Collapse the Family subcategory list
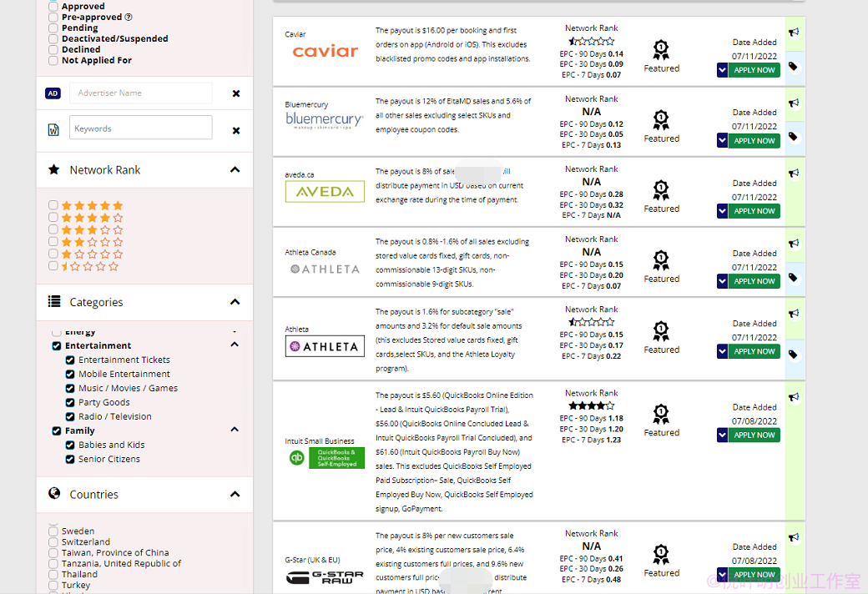The height and width of the screenshot is (594, 868). pos(235,430)
